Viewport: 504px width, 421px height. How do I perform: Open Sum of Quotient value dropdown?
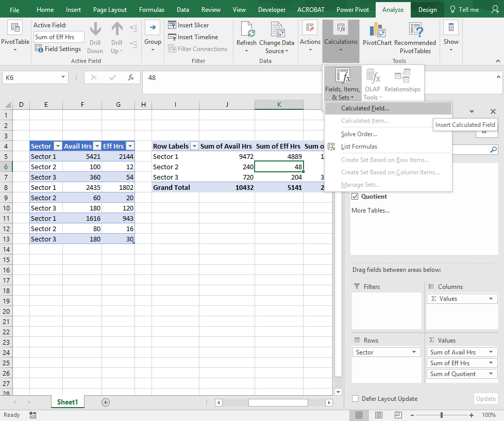point(491,374)
